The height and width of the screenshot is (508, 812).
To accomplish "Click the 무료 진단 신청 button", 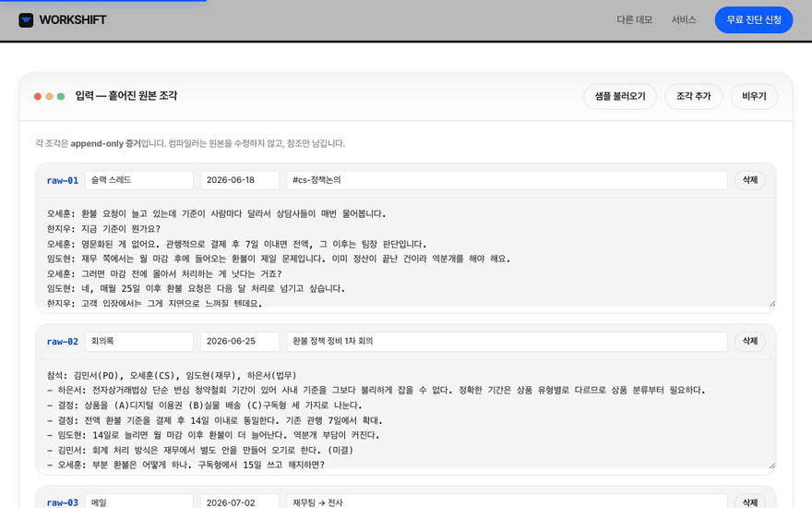I will (x=754, y=19).
